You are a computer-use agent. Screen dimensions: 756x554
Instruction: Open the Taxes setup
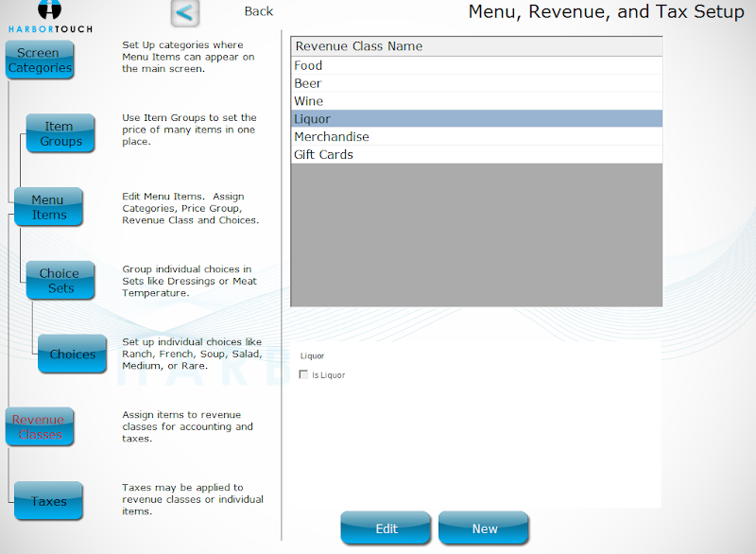tap(49, 500)
